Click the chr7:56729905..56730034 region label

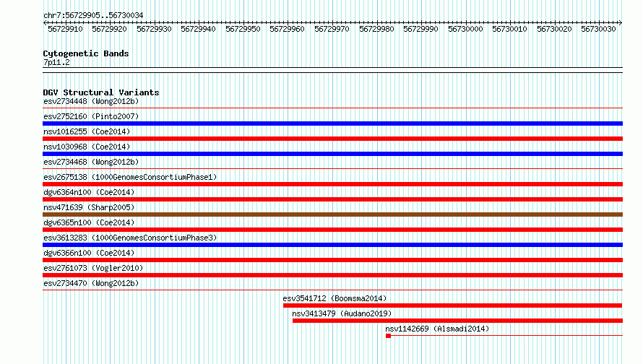click(93, 15)
